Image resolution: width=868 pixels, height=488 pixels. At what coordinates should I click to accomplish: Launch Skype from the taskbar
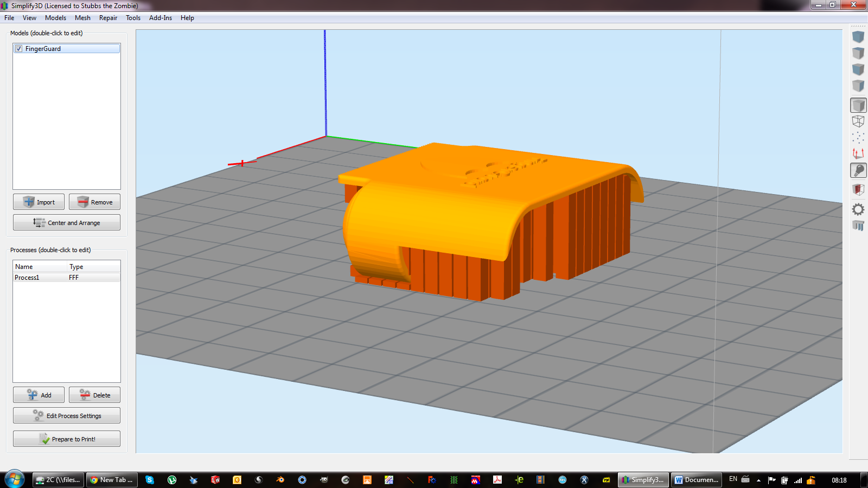coord(150,480)
